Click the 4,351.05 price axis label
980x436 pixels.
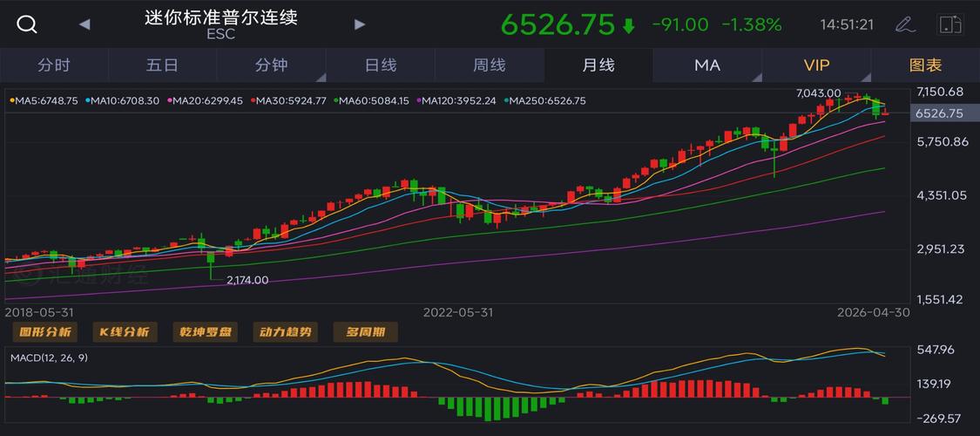[x=942, y=196]
